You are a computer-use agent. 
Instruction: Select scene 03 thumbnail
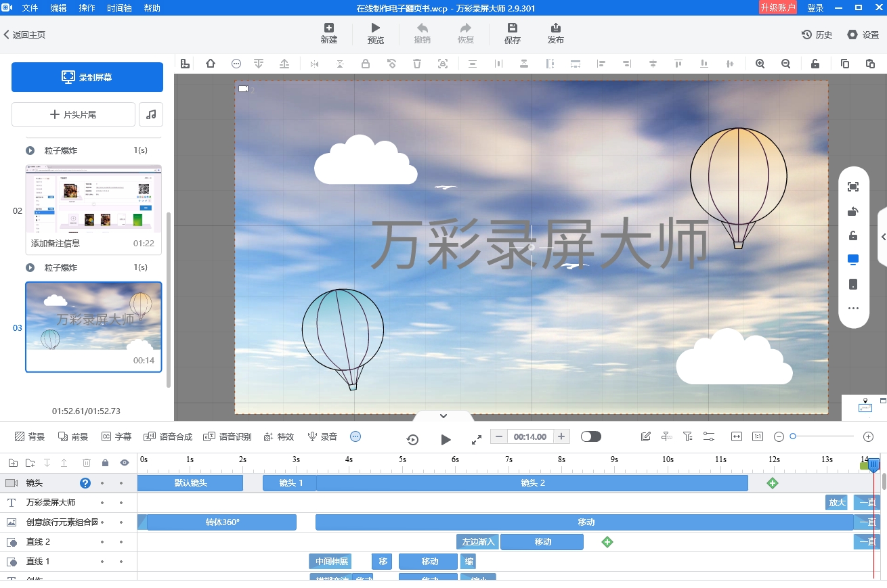point(93,327)
